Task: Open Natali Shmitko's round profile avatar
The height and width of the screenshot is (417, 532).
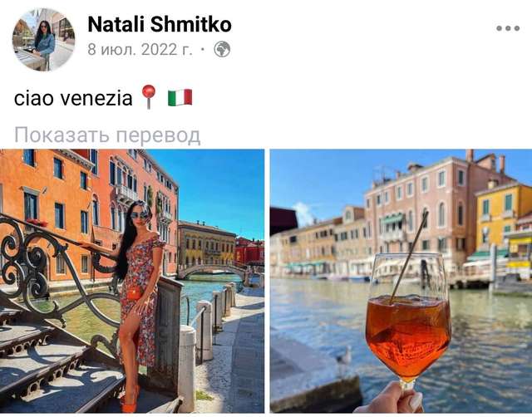Action: 44,40
